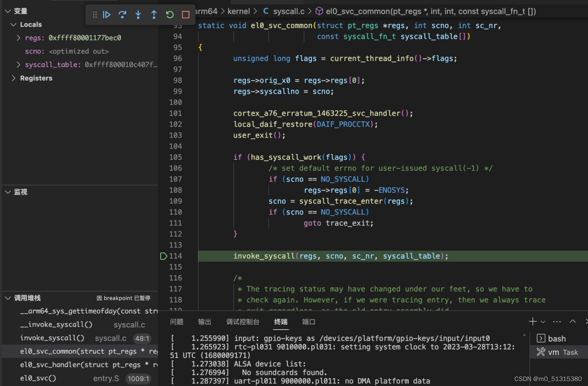
Task: Select the vm Task wrench entry
Action: click(559, 352)
